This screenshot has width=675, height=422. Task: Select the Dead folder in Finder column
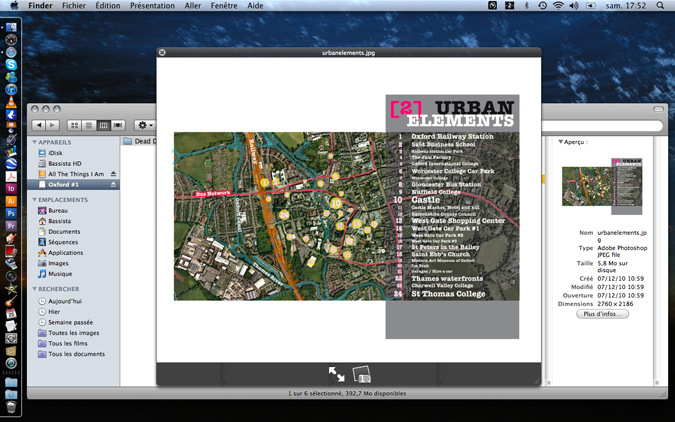139,141
